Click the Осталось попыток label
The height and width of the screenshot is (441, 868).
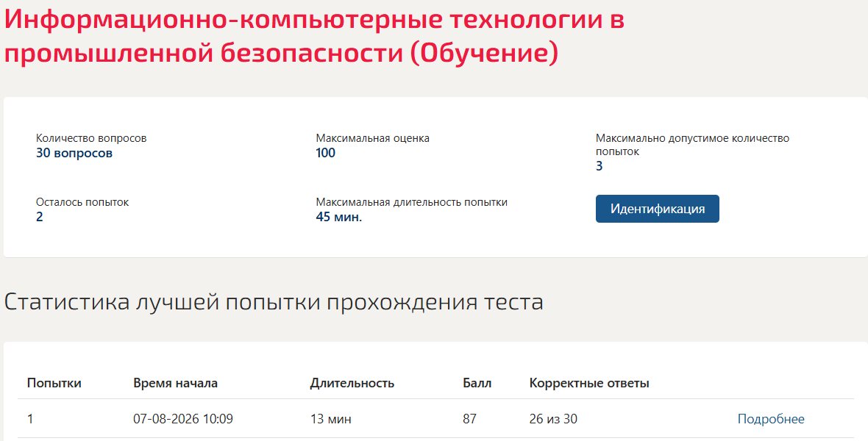(x=82, y=202)
